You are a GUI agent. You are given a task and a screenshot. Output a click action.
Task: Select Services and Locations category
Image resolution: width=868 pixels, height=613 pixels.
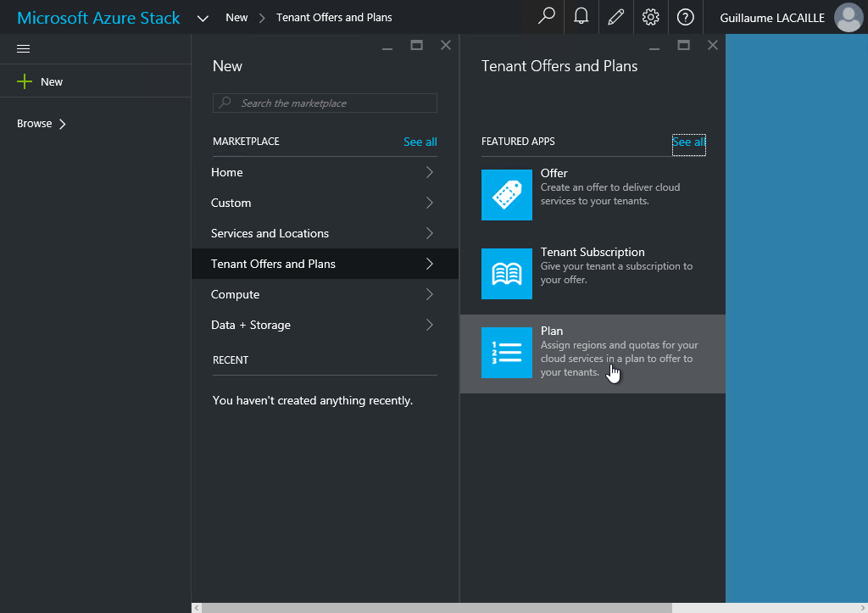[325, 233]
